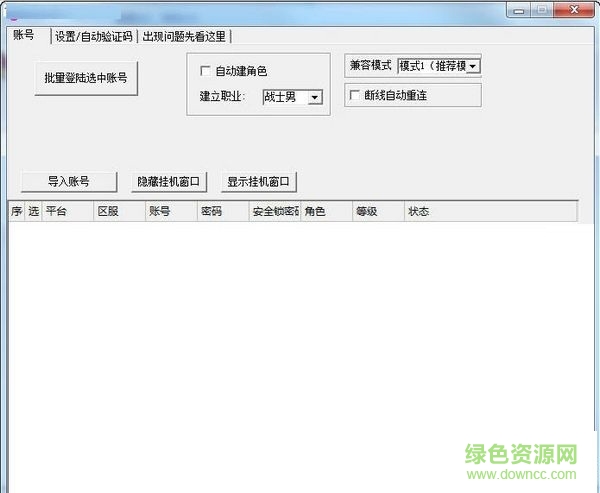Maximize the window
The width and height of the screenshot is (600, 493).
pyautogui.click(x=542, y=10)
